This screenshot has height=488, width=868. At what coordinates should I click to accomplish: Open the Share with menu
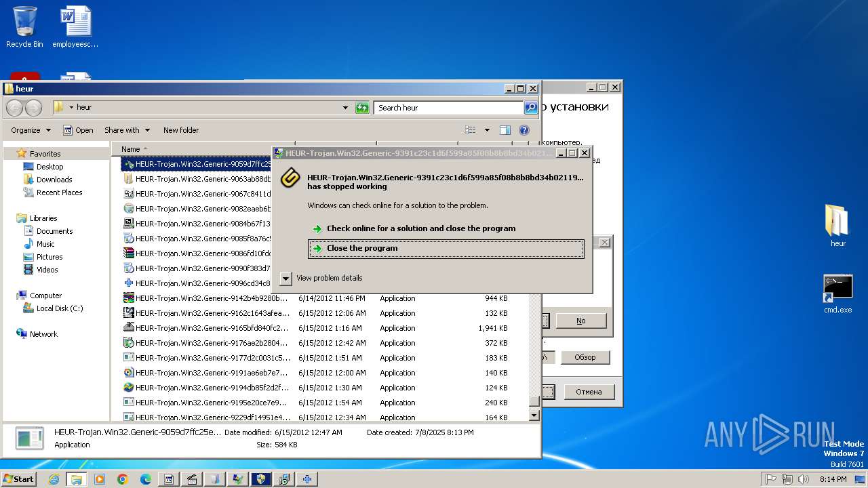click(x=127, y=130)
